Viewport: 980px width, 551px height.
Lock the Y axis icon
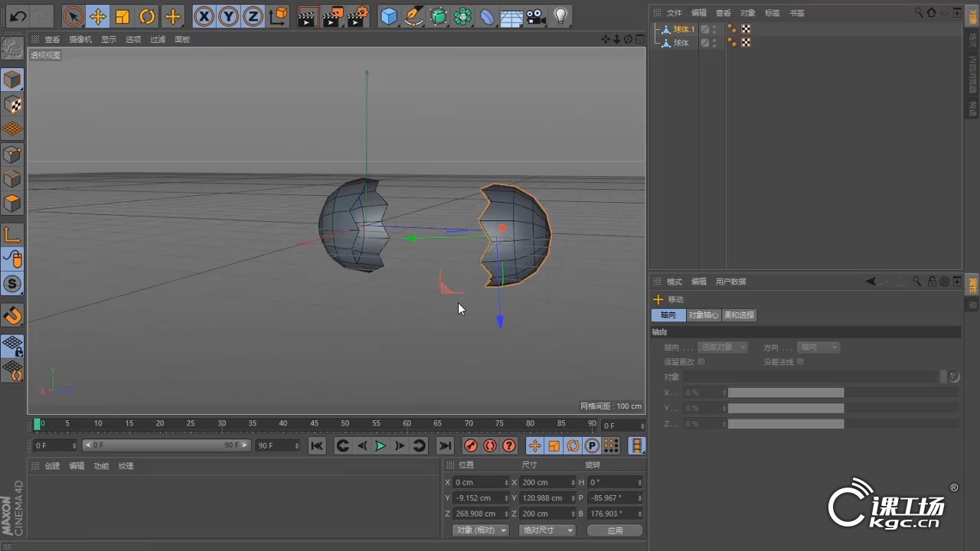pyautogui.click(x=228, y=16)
